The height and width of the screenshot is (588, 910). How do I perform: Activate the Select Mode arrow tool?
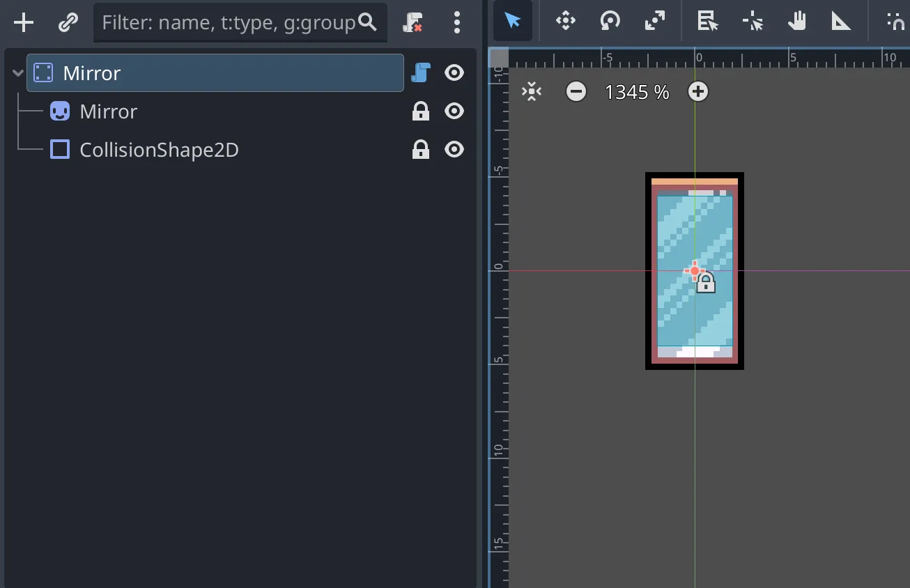[513, 21]
